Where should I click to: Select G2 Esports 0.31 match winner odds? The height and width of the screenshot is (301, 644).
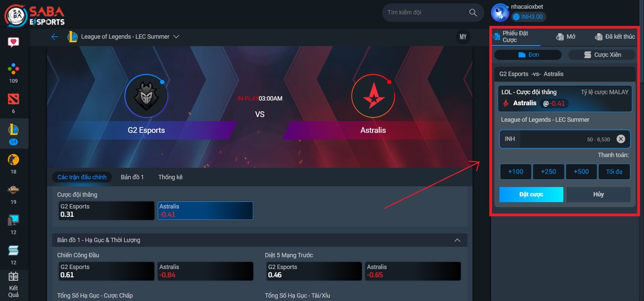pyautogui.click(x=106, y=211)
